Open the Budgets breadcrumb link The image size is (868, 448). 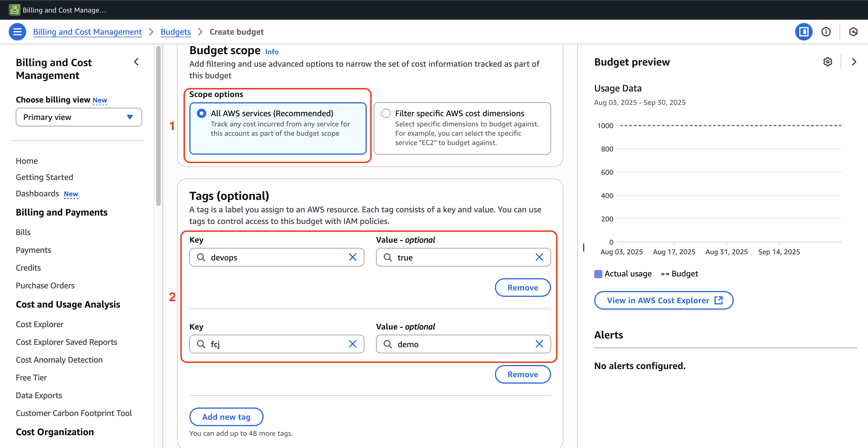click(x=175, y=32)
